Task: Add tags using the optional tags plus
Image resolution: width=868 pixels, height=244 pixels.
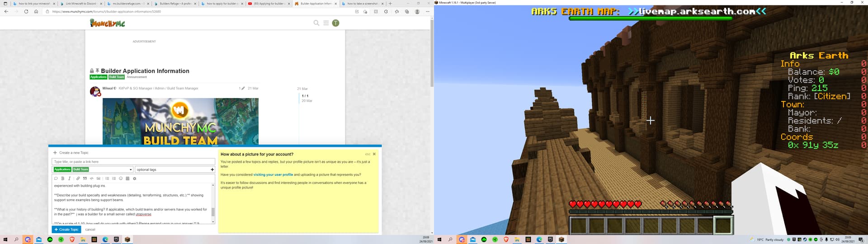Action: pyautogui.click(x=212, y=169)
